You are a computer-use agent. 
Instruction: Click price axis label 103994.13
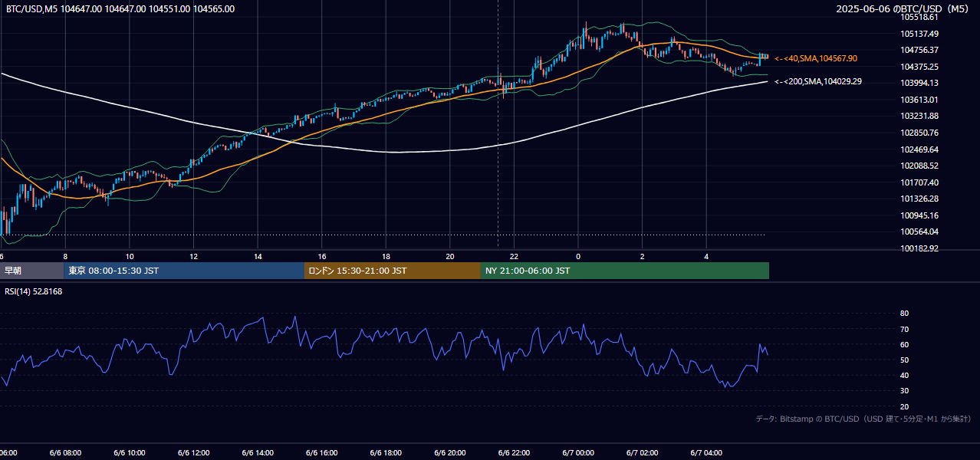(919, 83)
